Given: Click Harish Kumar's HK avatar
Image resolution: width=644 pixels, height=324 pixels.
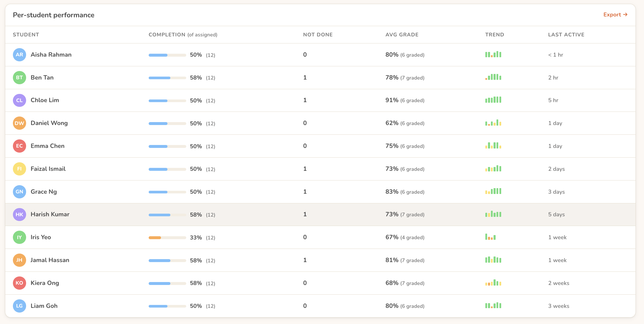Looking at the screenshot, I should coord(19,215).
